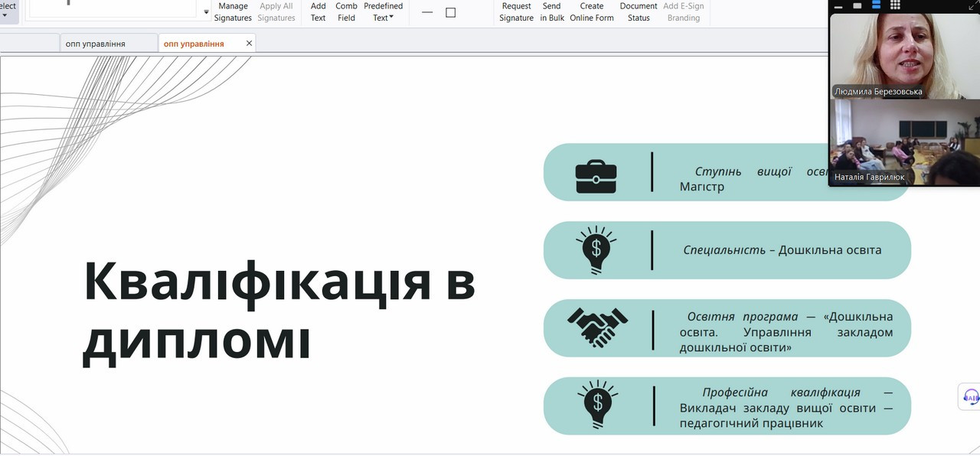Click Request Signature in the toolbar
980x456 pixels.
click(516, 12)
